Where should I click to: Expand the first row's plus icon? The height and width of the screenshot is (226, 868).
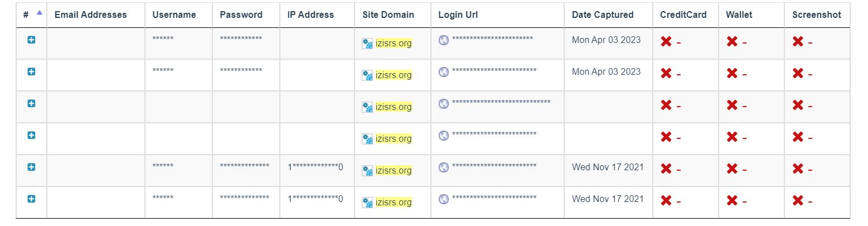coord(31,40)
